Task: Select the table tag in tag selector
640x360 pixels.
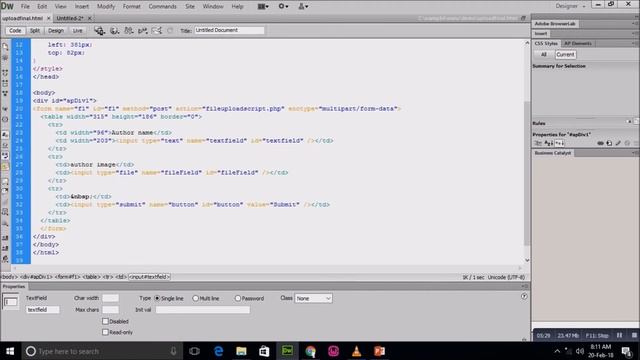Action: click(91, 277)
